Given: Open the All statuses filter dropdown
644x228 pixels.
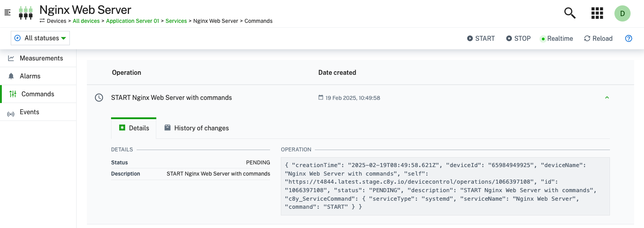Looking at the screenshot, I should click(x=40, y=38).
